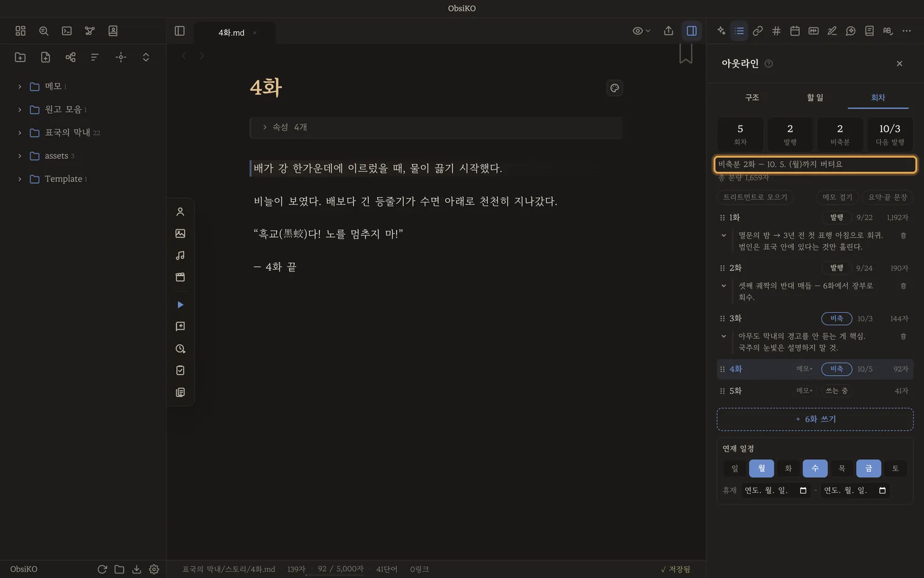Create new folder icon in file explorer
The height and width of the screenshot is (578, 924).
[20, 57]
